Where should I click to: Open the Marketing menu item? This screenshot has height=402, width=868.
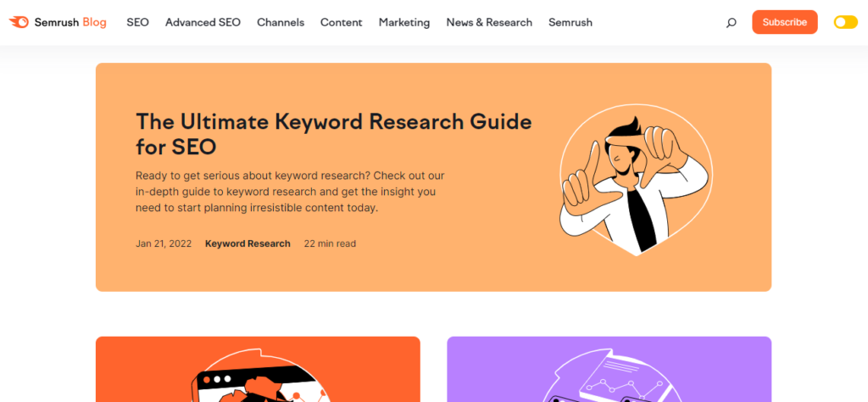404,22
